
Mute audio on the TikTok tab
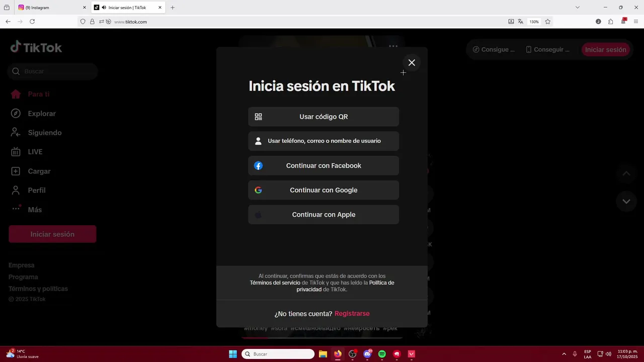pos(104,8)
